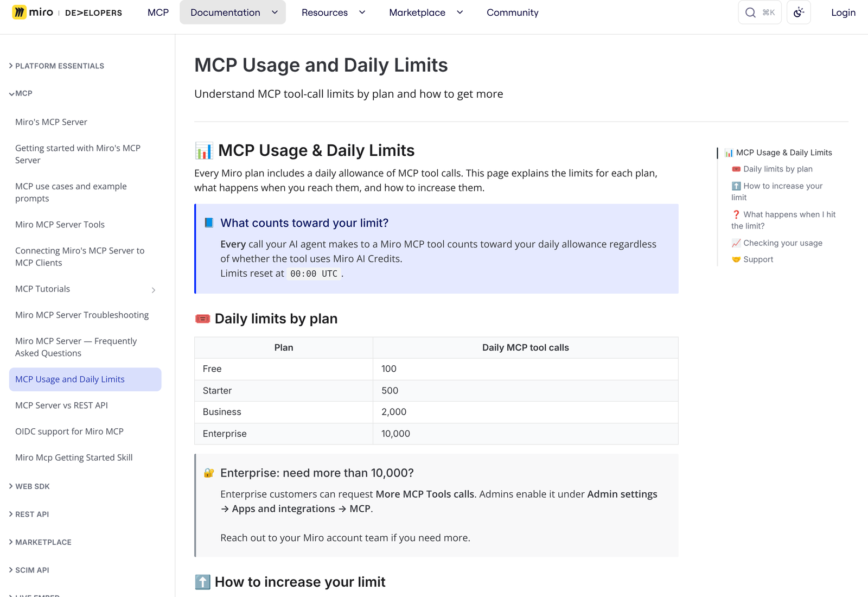Click the Daily MCP tool calls column header
The width and height of the screenshot is (868, 597).
tap(526, 347)
